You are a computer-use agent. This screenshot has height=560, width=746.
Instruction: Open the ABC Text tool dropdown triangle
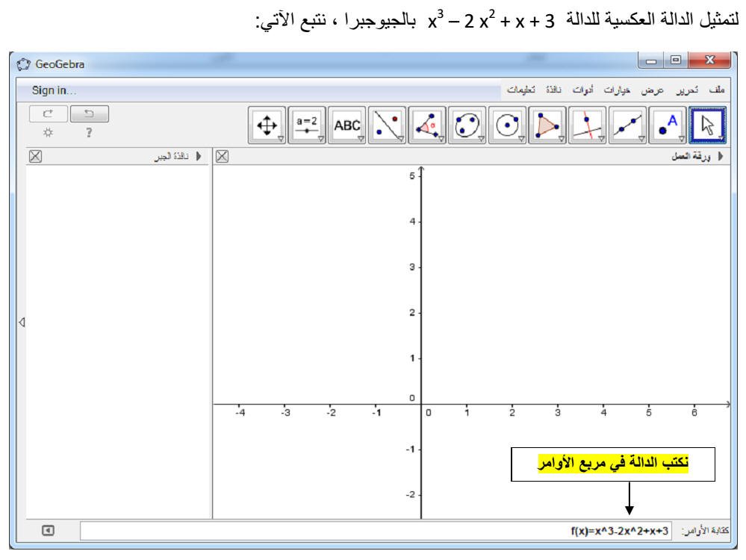[x=361, y=138]
